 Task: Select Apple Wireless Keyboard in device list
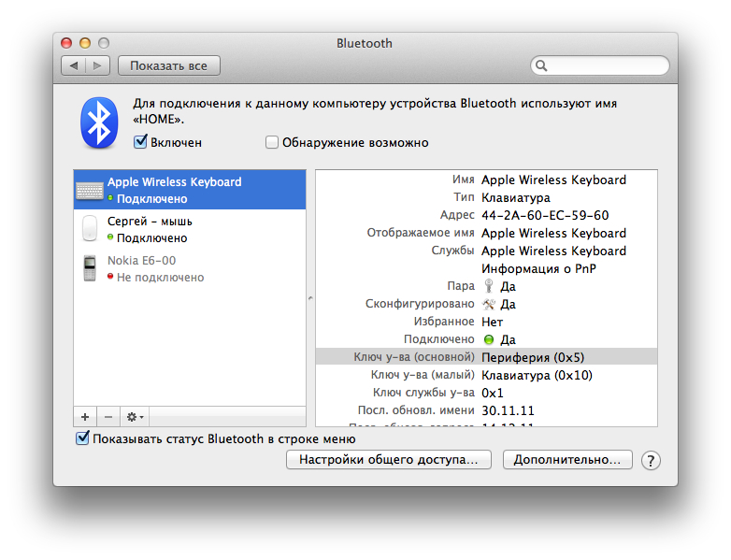point(190,190)
